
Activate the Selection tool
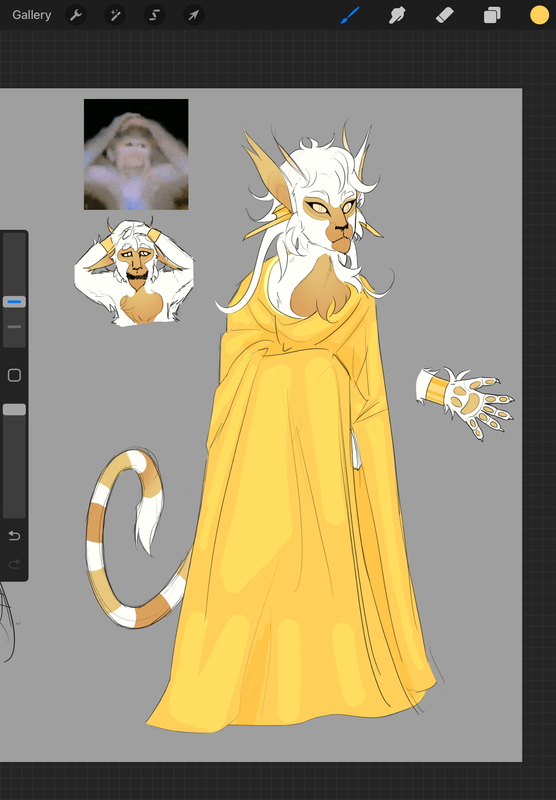(x=155, y=15)
